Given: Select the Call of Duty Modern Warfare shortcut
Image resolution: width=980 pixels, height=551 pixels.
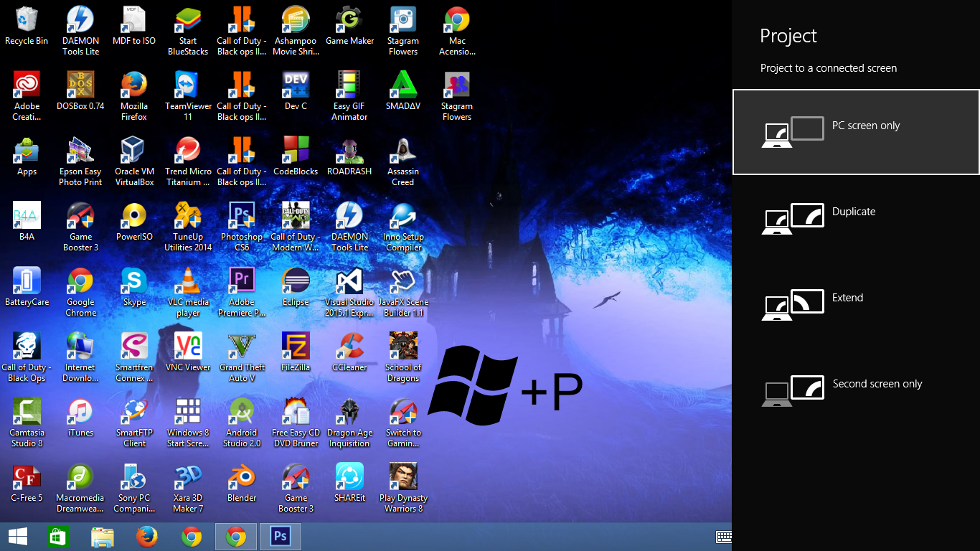Looking at the screenshot, I should pos(296,227).
